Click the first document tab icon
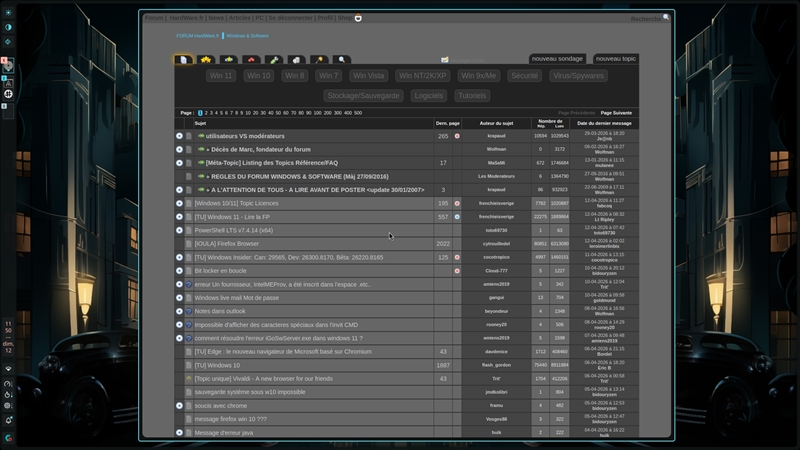Image resolution: width=800 pixels, height=450 pixels. click(183, 60)
